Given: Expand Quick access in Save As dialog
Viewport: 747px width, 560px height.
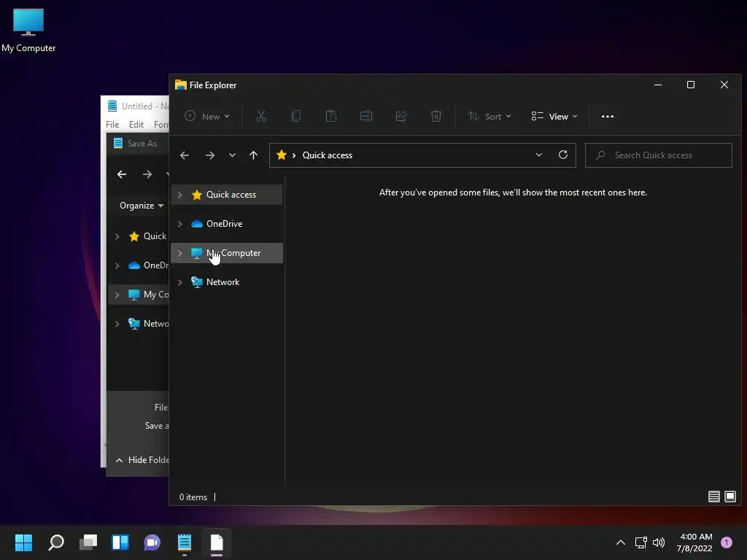Looking at the screenshot, I should click(117, 236).
